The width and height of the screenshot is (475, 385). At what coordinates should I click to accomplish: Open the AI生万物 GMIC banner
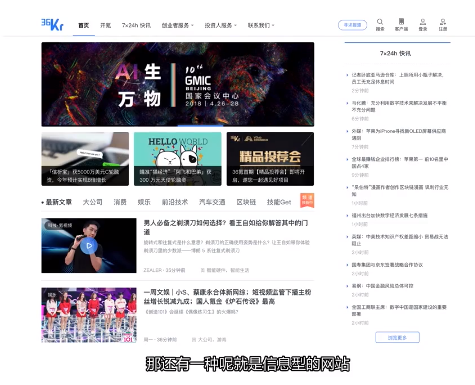(178, 84)
